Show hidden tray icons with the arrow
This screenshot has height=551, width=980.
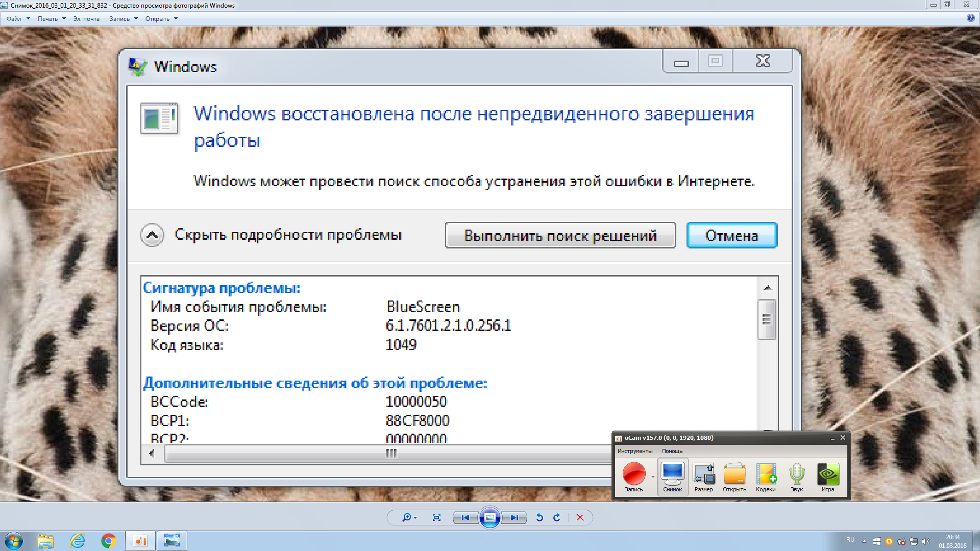click(864, 541)
